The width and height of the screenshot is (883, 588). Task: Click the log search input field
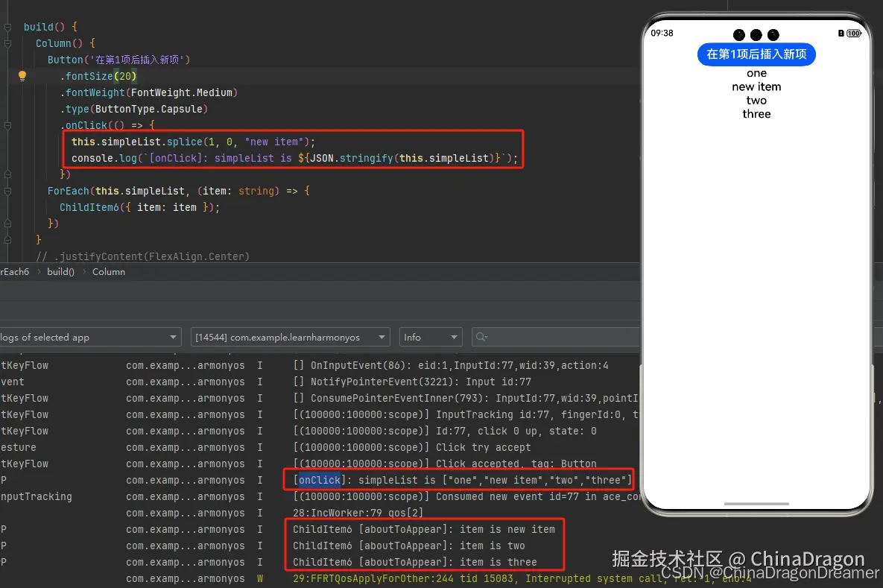(557, 338)
